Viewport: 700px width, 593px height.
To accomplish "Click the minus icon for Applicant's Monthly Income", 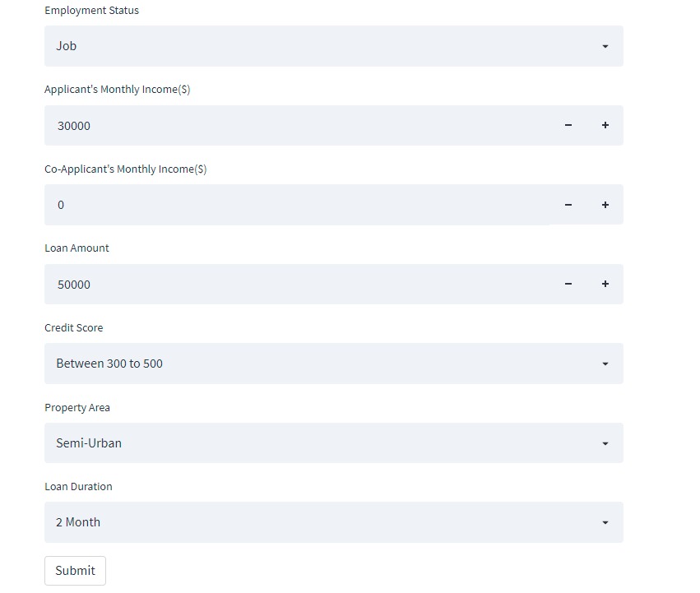I will 568,125.
